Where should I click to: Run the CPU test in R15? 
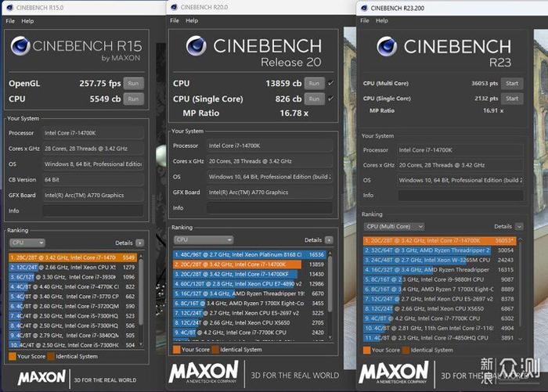click(134, 99)
